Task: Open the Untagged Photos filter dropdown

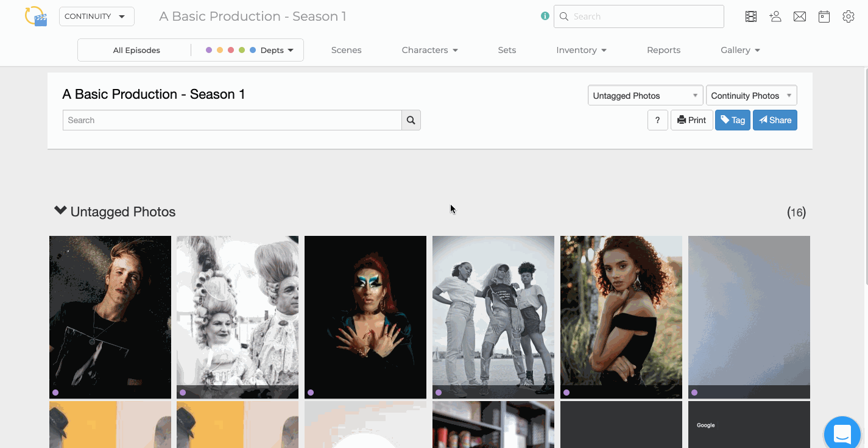Action: click(x=645, y=95)
